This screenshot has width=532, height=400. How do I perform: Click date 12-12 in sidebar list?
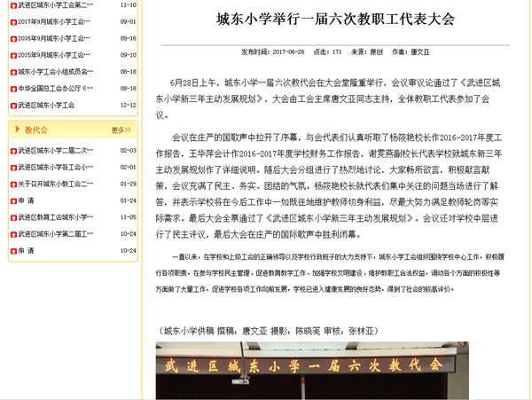129,106
